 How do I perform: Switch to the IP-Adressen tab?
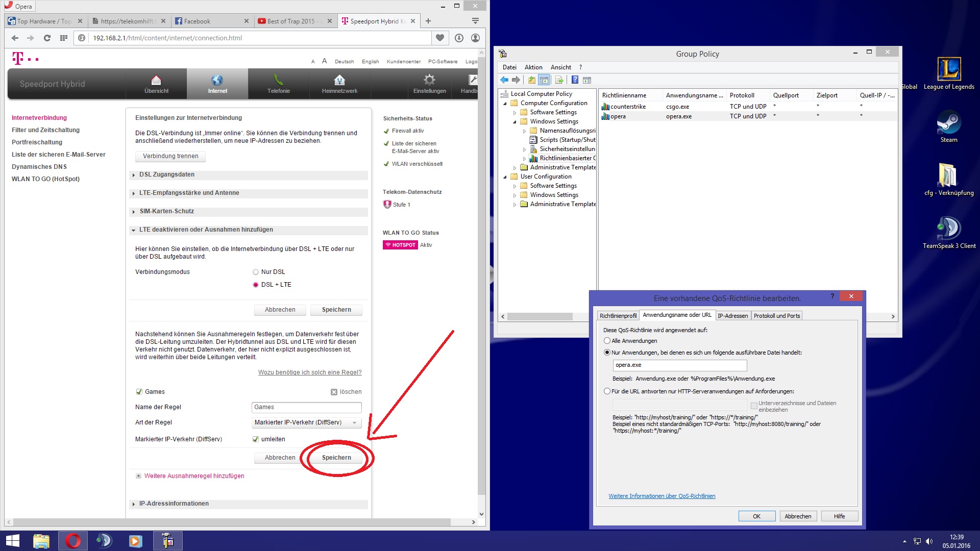[732, 316]
